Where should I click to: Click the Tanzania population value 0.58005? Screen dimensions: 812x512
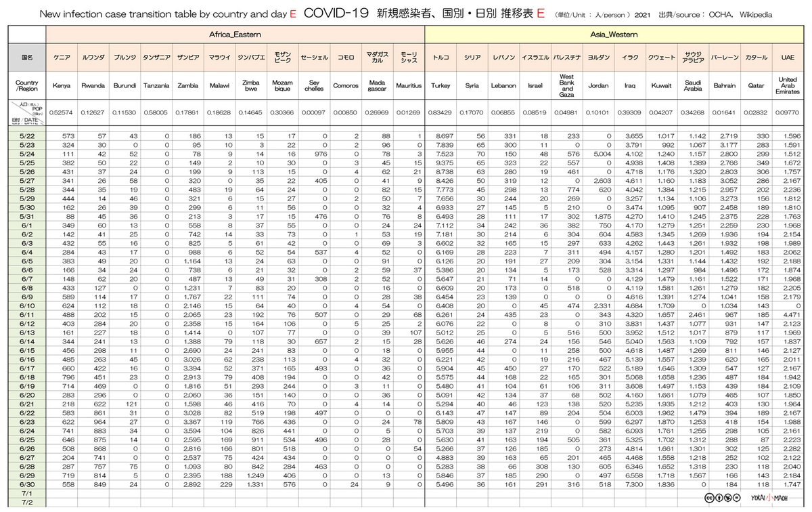coord(156,113)
